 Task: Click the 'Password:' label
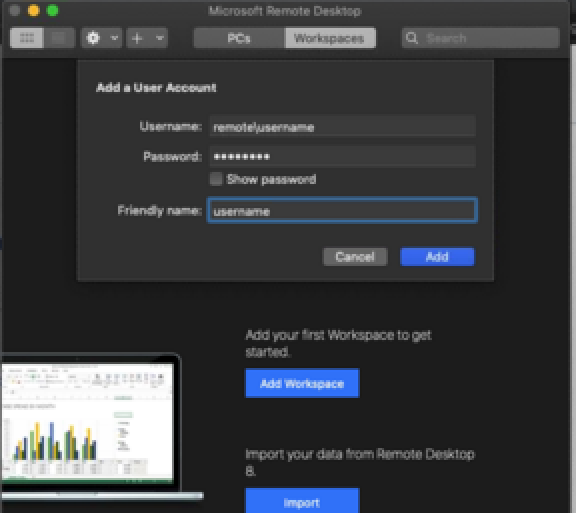tap(173, 157)
